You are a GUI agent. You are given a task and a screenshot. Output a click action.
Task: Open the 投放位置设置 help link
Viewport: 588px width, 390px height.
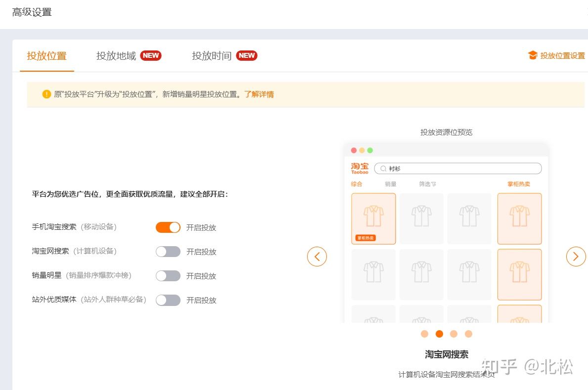[562, 55]
